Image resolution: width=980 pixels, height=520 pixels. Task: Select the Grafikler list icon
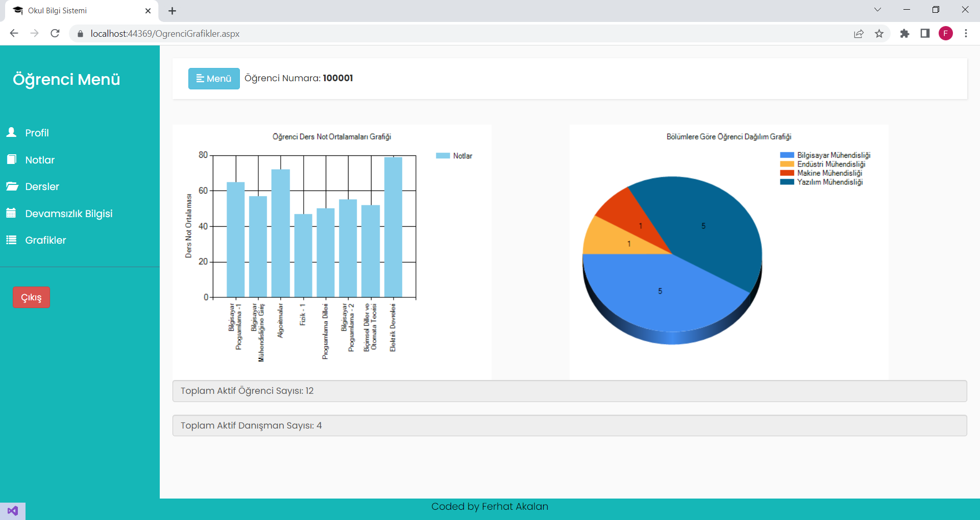tap(11, 240)
